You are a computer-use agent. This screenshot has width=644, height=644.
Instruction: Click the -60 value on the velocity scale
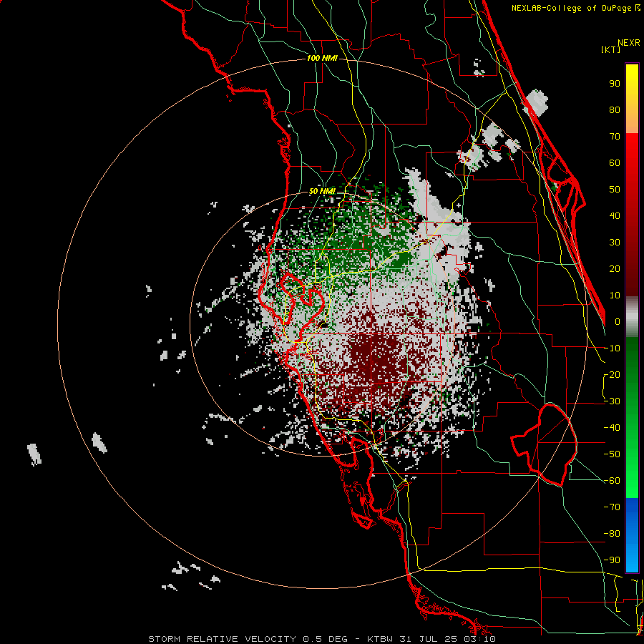(612, 481)
